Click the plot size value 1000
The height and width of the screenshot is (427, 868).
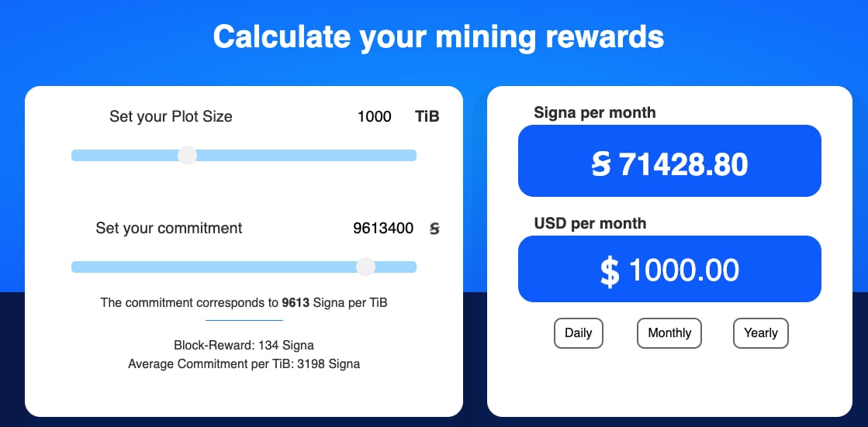[x=374, y=117]
